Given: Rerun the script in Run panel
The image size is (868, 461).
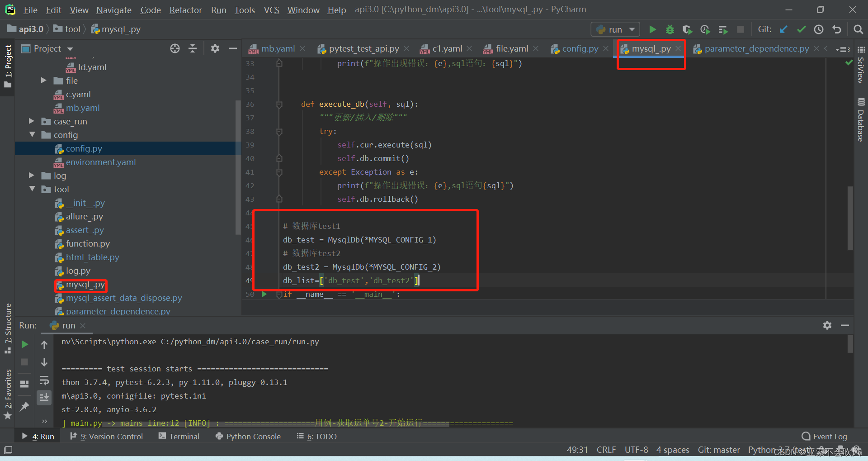Looking at the screenshot, I should pyautogui.click(x=25, y=345).
